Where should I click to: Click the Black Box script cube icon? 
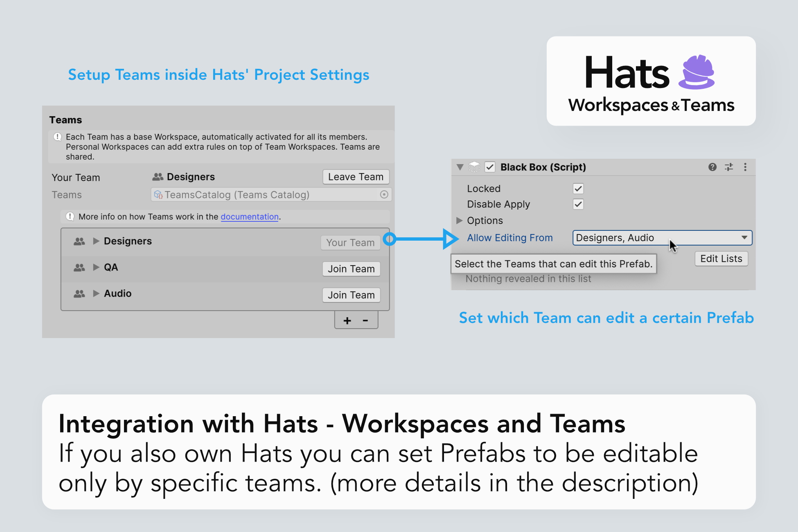coord(474,167)
